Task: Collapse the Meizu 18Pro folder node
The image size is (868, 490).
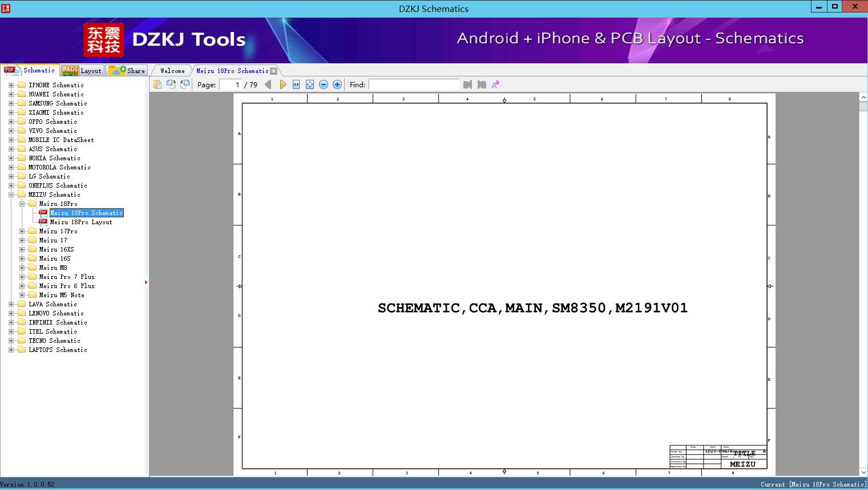Action: pyautogui.click(x=22, y=204)
